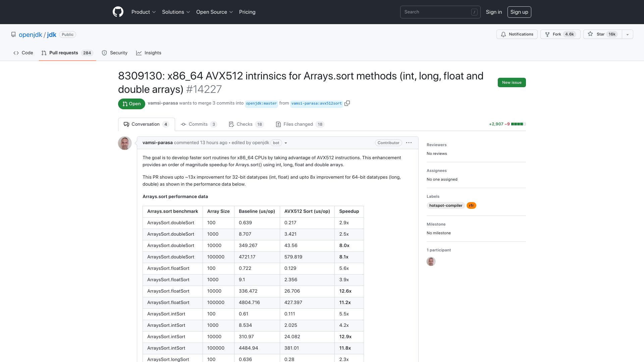
Task: Switch to the Code tab
Action: [23, 53]
